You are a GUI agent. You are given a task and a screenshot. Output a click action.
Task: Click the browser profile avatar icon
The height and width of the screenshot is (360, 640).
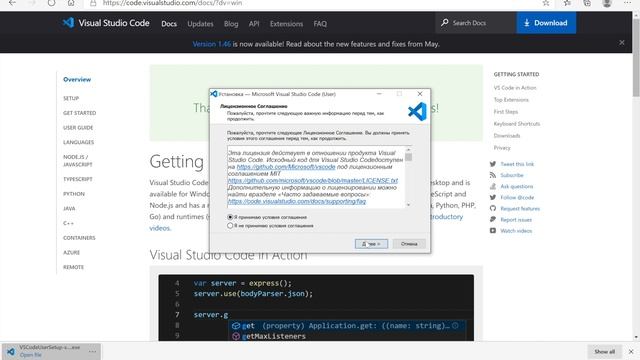[607, 3]
